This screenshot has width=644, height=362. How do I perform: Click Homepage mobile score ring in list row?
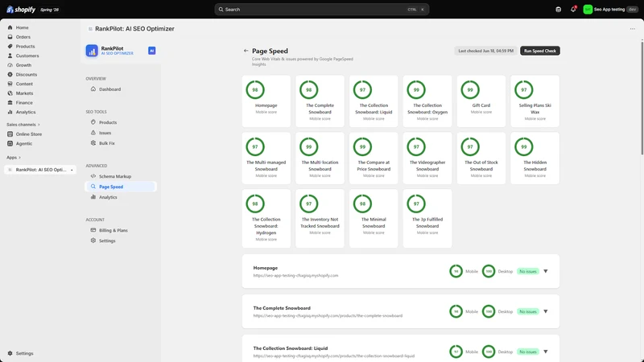coord(456,271)
